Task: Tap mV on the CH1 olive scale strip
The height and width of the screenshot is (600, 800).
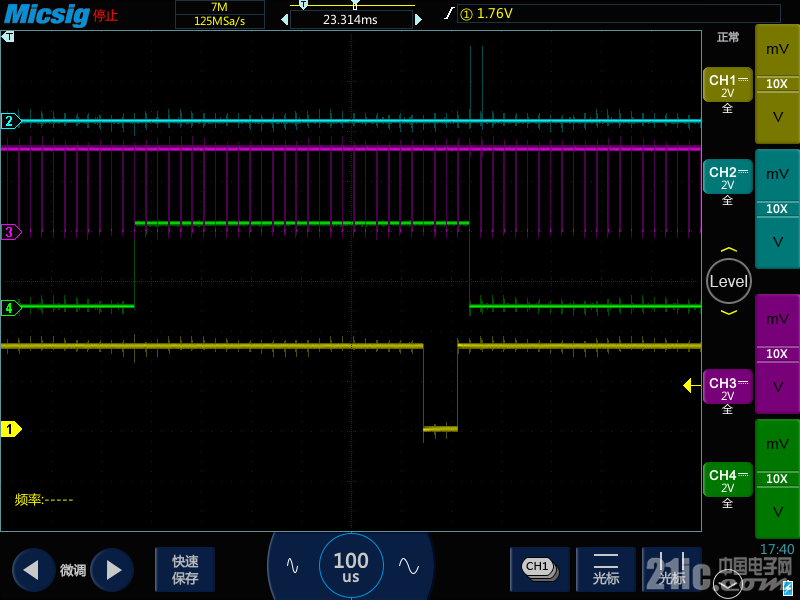Action: point(777,49)
